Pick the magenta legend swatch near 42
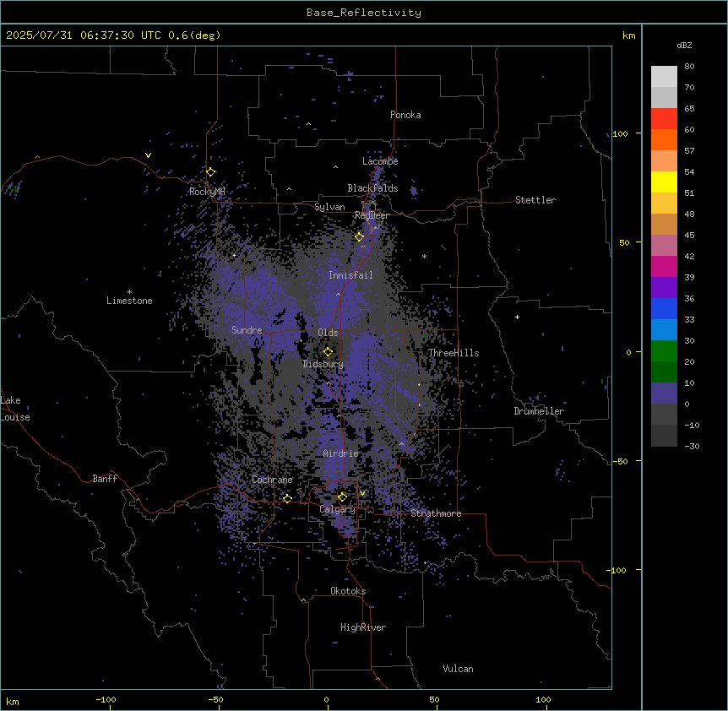The image size is (728, 711). tap(664, 266)
